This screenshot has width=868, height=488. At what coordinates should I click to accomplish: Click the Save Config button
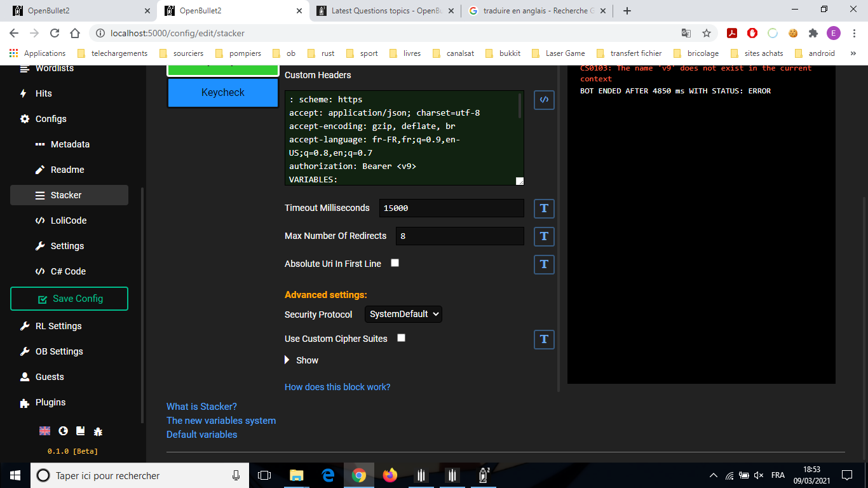pos(69,299)
